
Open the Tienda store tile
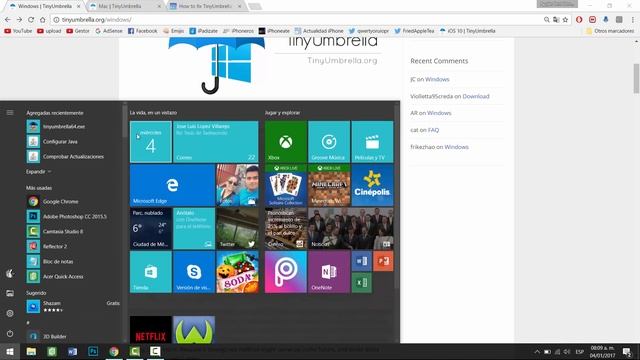[151, 272]
